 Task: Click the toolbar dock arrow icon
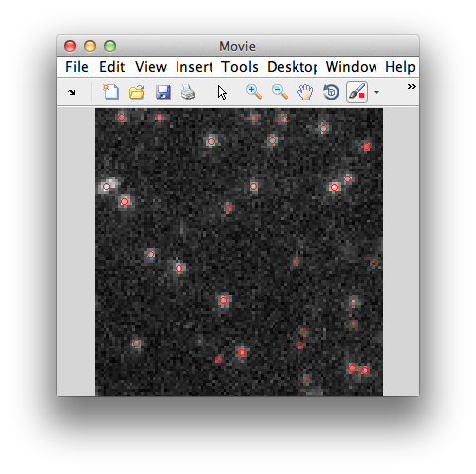tap(72, 92)
